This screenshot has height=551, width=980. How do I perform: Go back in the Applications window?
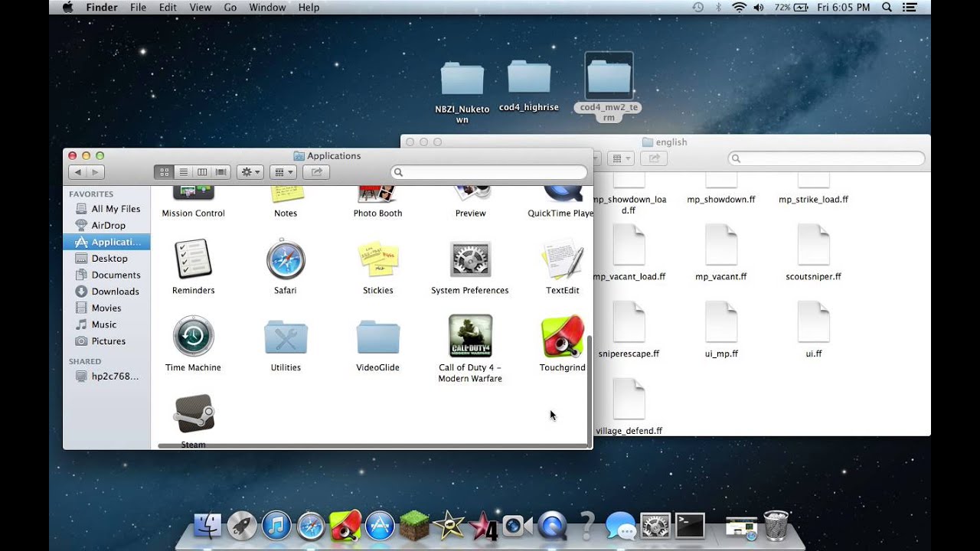pos(77,172)
